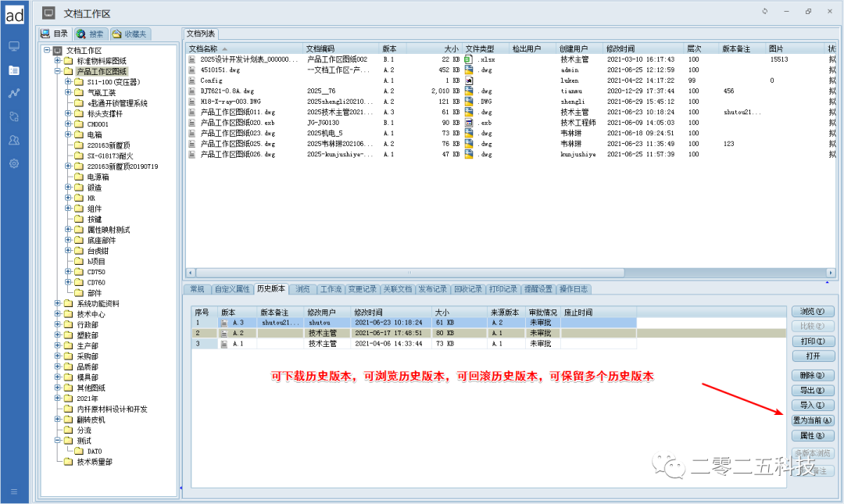Image resolution: width=844 pixels, height=504 pixels.
Task: Expand the 系统功能资料 folder
Action: pos(58,303)
